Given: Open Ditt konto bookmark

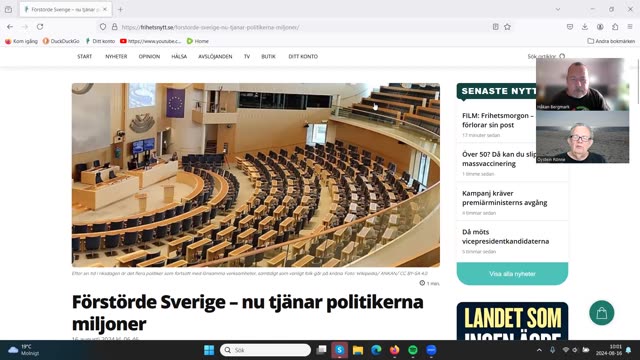Looking at the screenshot, I should pos(100,41).
